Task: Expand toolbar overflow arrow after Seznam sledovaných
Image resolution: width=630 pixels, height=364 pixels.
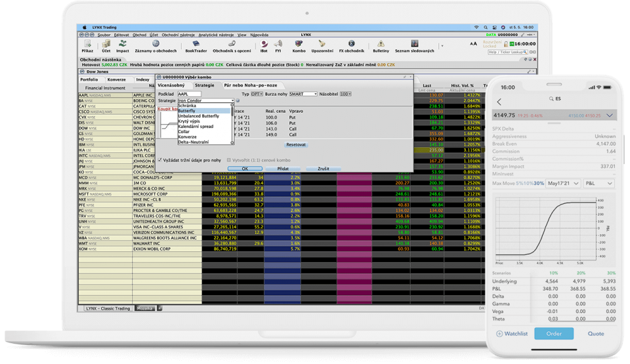Action: tap(442, 46)
